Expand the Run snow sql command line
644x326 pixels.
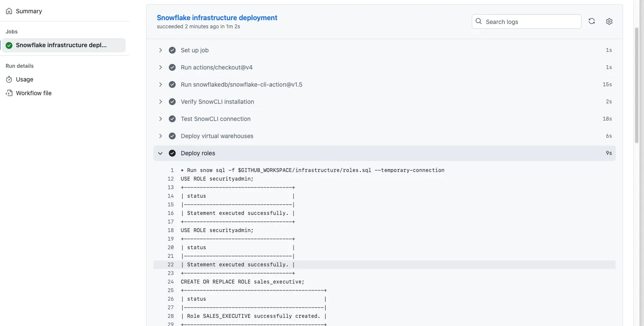point(183,170)
